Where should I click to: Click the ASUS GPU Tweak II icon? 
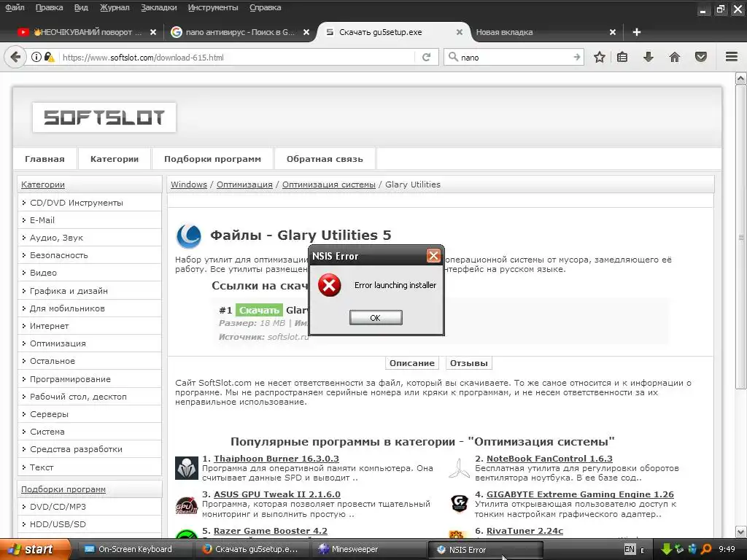(186, 505)
